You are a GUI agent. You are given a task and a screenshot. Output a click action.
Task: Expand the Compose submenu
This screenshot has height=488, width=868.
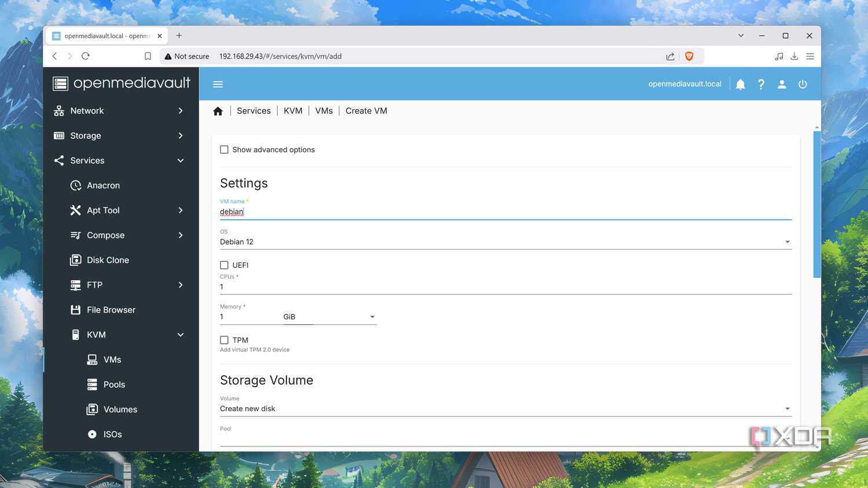(121, 235)
